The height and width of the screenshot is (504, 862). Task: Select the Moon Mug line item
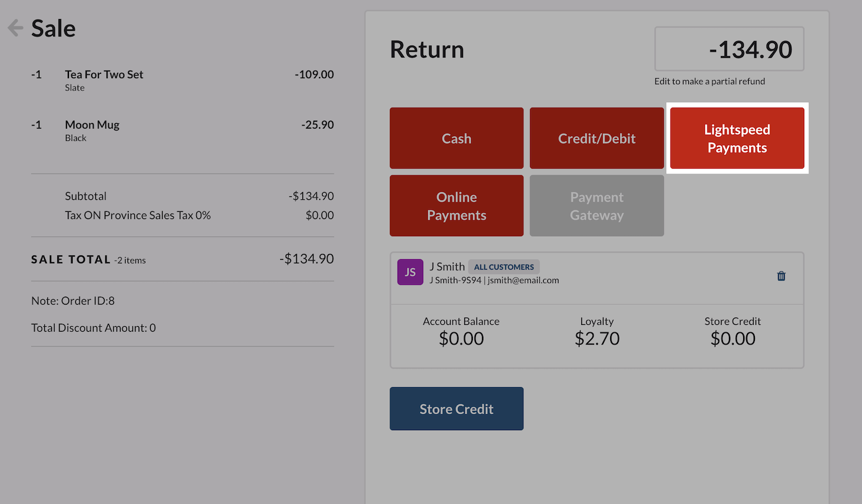click(92, 125)
